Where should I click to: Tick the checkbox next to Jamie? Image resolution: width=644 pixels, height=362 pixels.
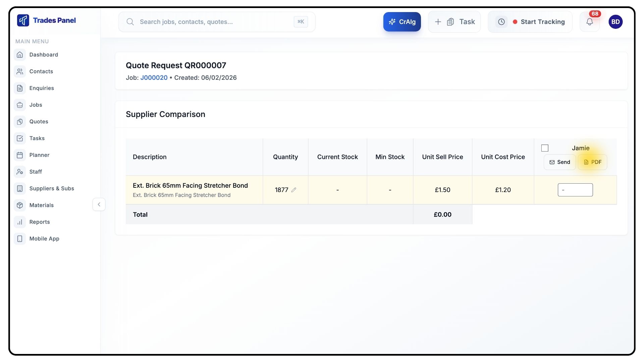pos(545,148)
